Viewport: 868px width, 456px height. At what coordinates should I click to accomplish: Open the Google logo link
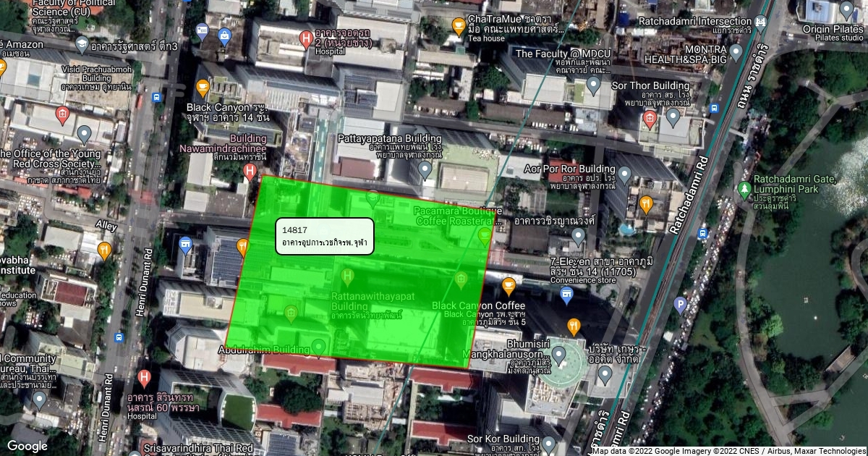(27, 446)
